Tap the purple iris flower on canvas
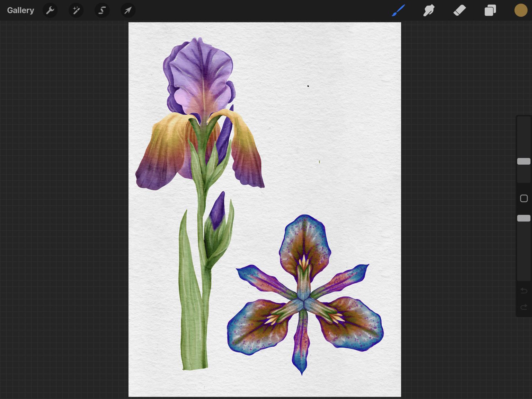This screenshot has width=532, height=399. coord(200,114)
